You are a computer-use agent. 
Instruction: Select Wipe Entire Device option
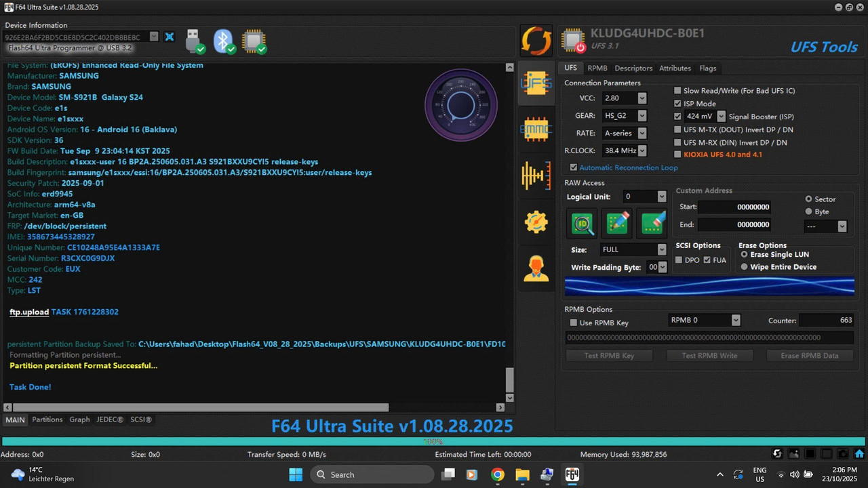point(745,267)
